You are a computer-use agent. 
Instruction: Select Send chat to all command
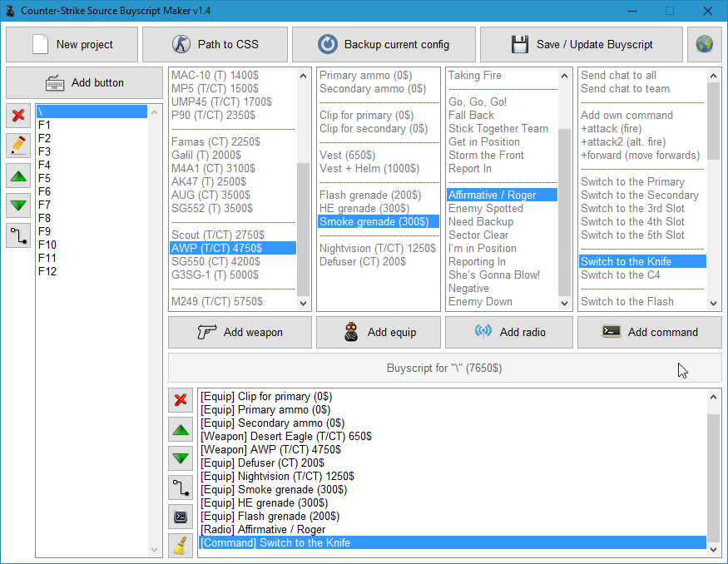click(x=643, y=75)
